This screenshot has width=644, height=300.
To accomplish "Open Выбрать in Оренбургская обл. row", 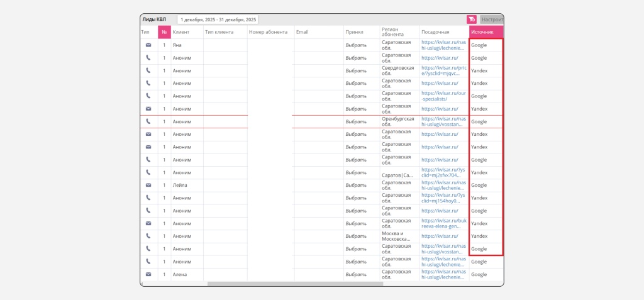I will (356, 121).
